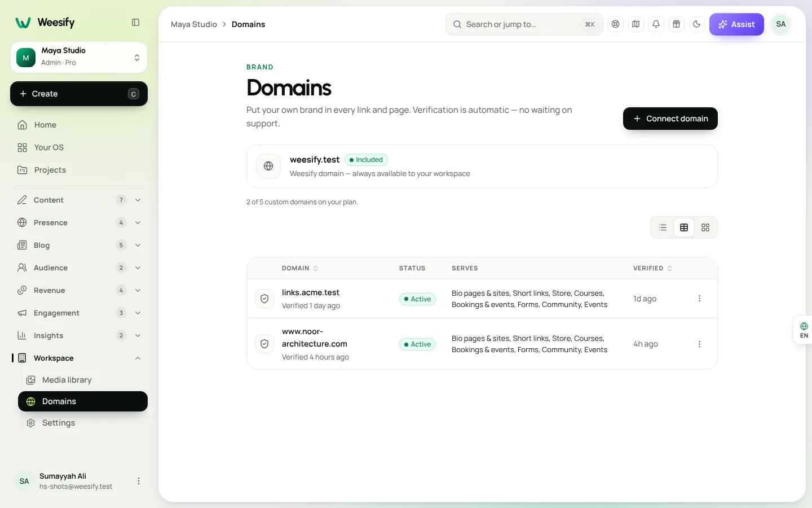Screen dimensions: 812x508
Task: Click the Weesify logo
Action: coord(45,23)
